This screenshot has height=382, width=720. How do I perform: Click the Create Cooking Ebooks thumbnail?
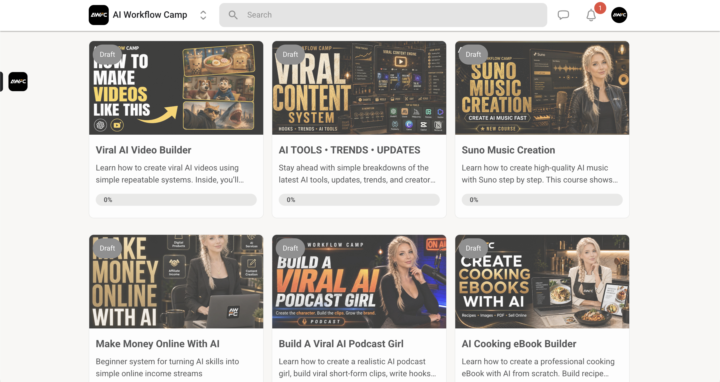point(542,281)
